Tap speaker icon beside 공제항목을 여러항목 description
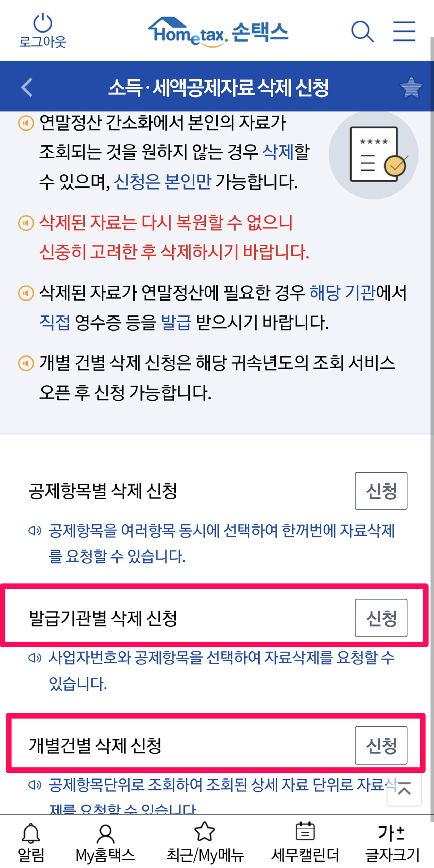This screenshot has width=434, height=868. click(35, 531)
